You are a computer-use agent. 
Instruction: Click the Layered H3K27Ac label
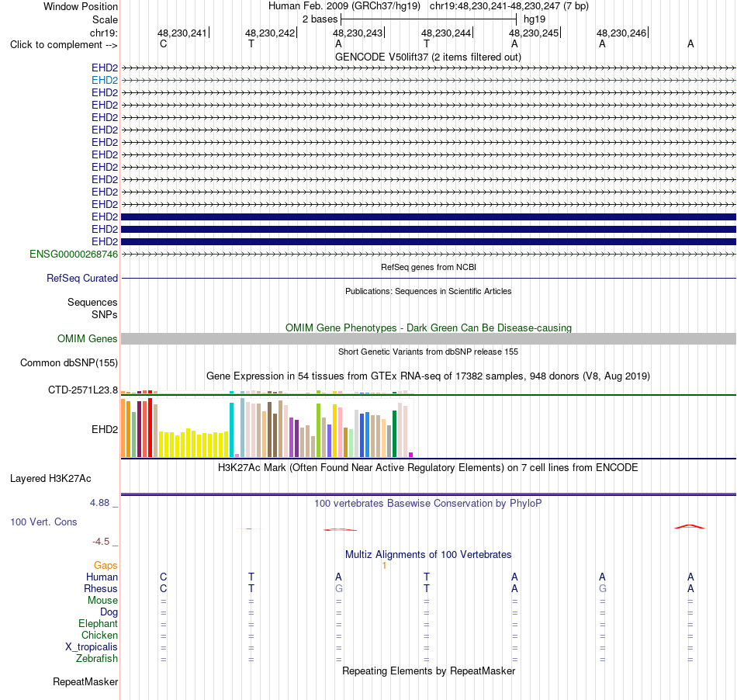(50, 479)
